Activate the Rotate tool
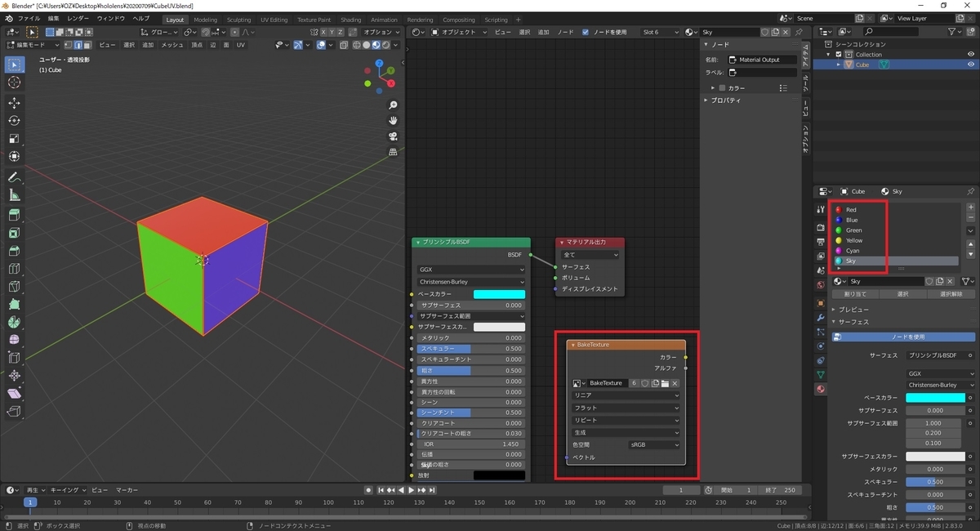The image size is (980, 531). tap(15, 121)
